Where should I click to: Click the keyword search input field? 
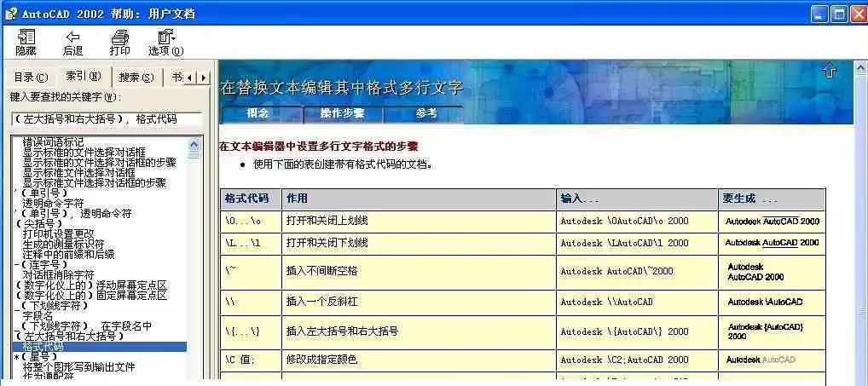click(107, 119)
